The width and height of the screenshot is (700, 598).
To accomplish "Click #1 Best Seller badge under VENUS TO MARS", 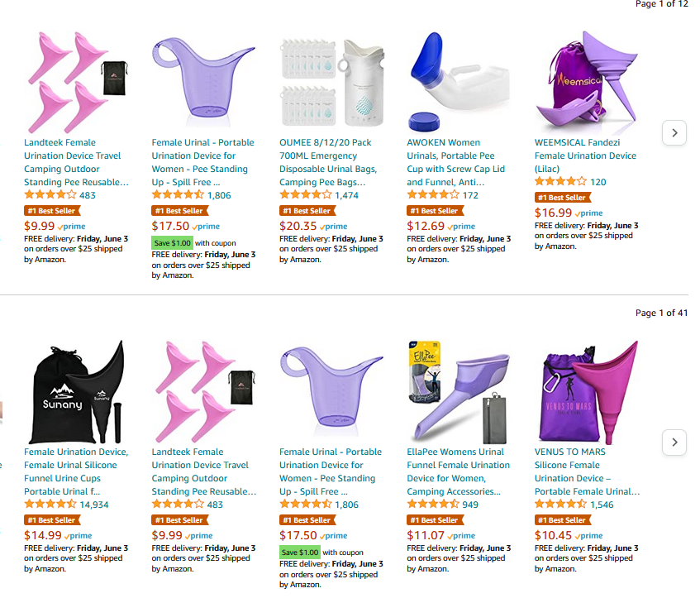I will point(562,520).
